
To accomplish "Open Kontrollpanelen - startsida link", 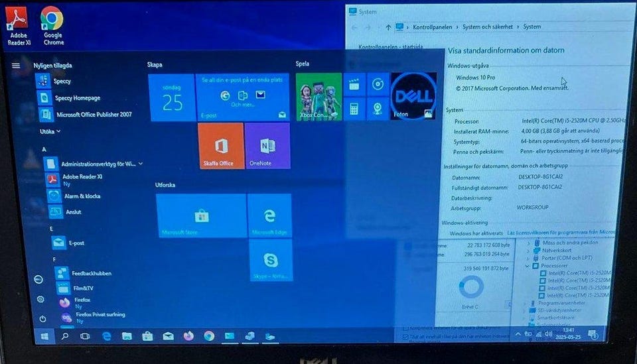I will point(390,47).
